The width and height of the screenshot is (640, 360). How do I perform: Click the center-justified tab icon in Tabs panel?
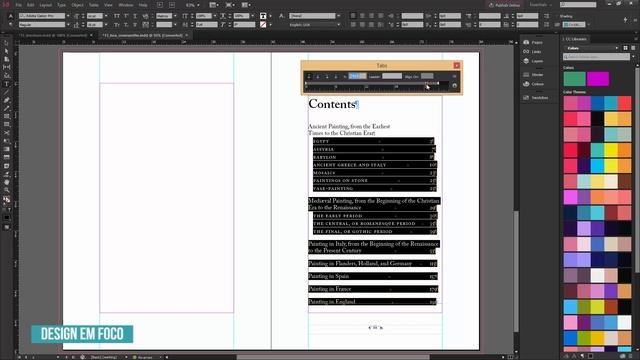[318, 76]
